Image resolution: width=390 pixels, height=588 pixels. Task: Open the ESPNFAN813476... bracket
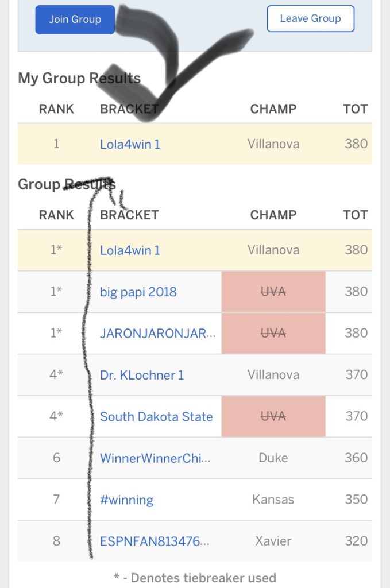click(155, 541)
